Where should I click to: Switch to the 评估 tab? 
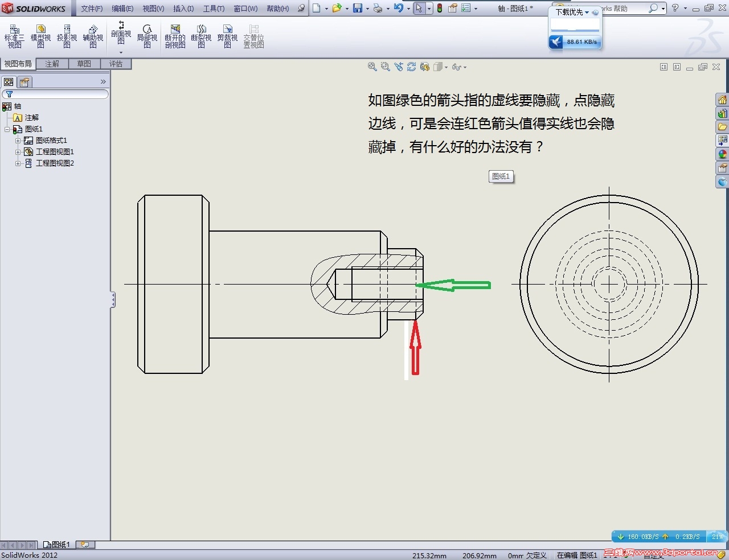[x=116, y=64]
